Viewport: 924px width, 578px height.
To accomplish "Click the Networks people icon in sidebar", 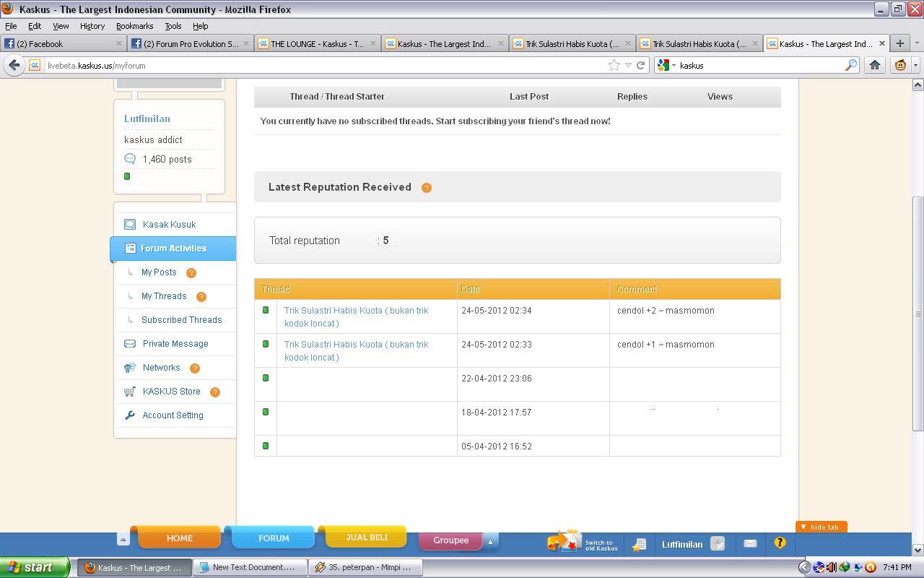I will [x=130, y=368].
